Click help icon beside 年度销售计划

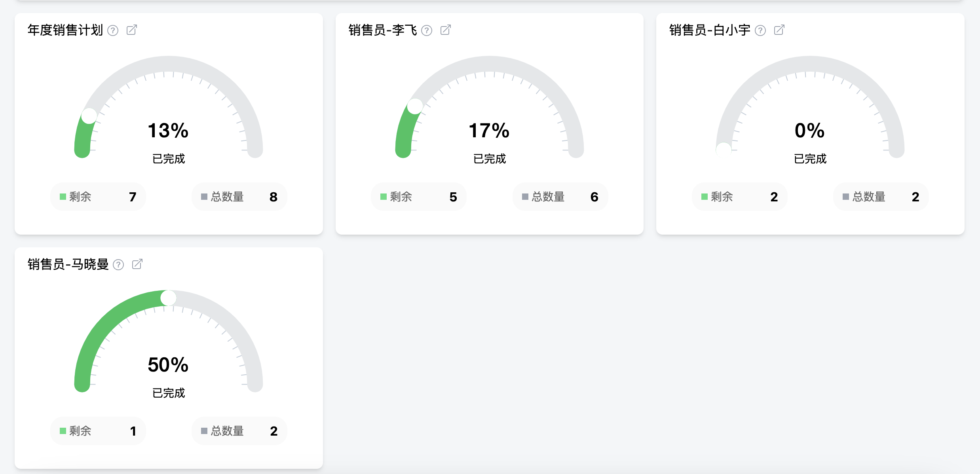(x=113, y=30)
